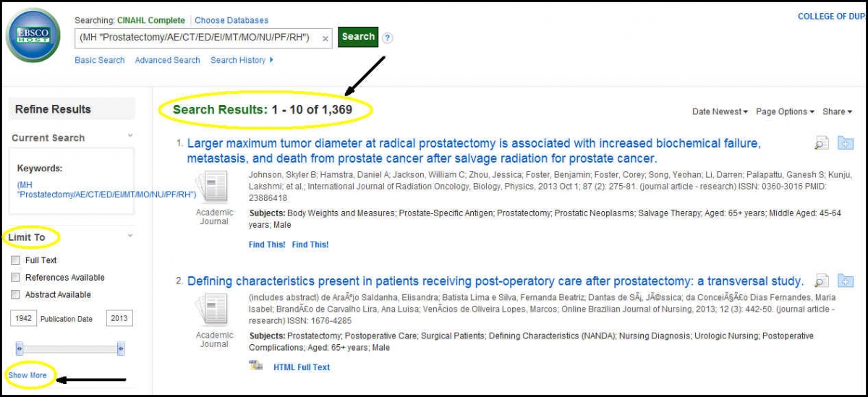Enable the Full Text checkbox

pyautogui.click(x=16, y=260)
